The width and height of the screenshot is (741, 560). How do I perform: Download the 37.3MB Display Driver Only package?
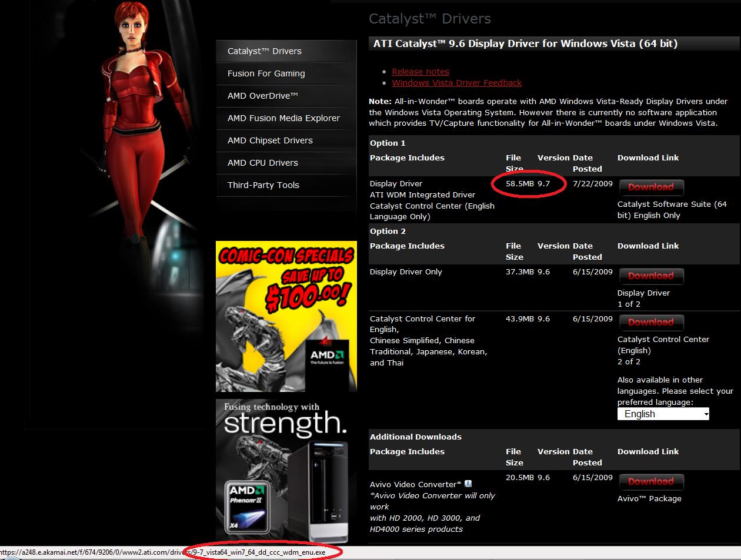coord(651,276)
